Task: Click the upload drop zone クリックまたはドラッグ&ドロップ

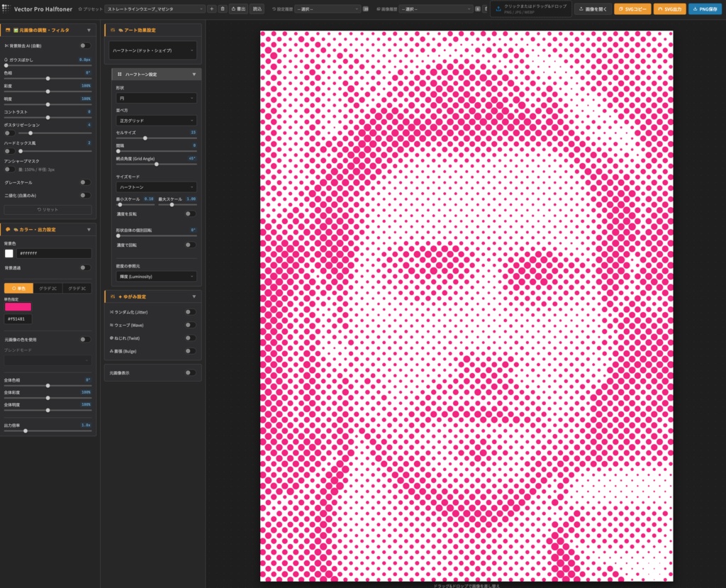Action: [x=530, y=9]
